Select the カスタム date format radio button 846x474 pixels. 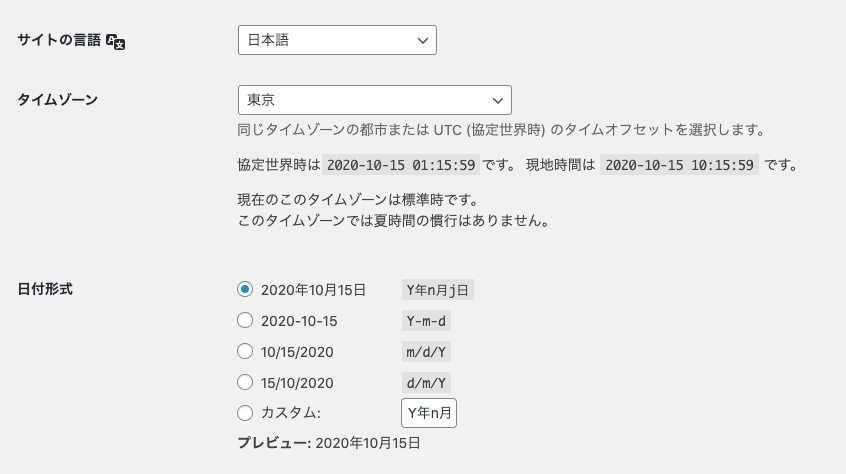click(245, 413)
